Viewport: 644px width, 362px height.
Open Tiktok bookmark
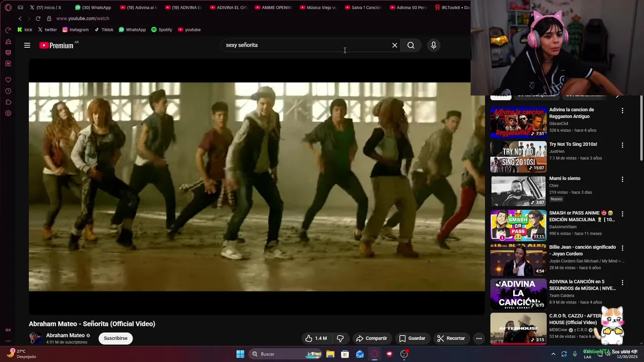click(104, 30)
